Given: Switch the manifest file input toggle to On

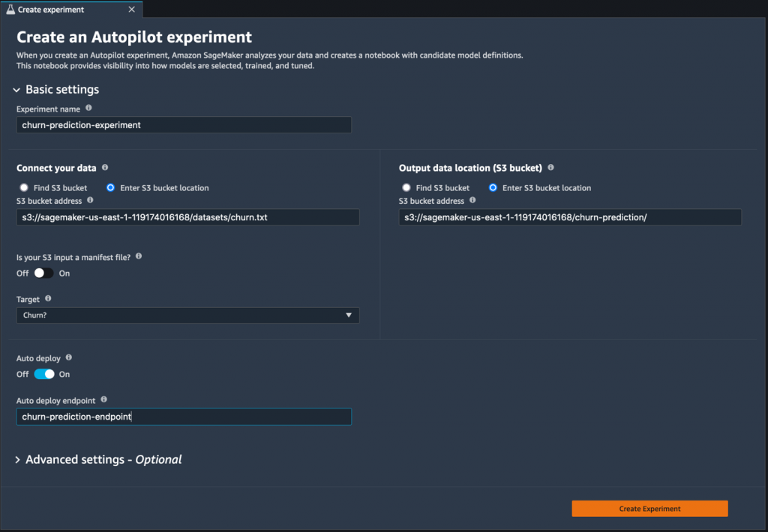Looking at the screenshot, I should 42,273.
